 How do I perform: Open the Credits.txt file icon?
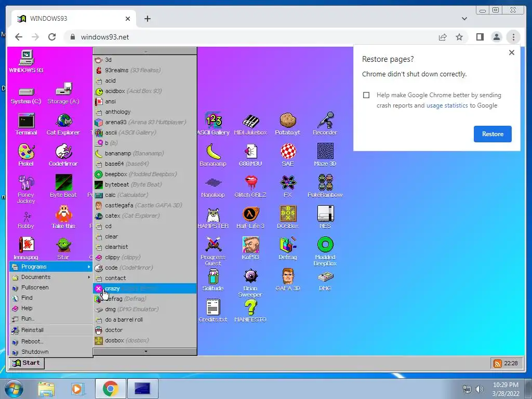(213, 311)
